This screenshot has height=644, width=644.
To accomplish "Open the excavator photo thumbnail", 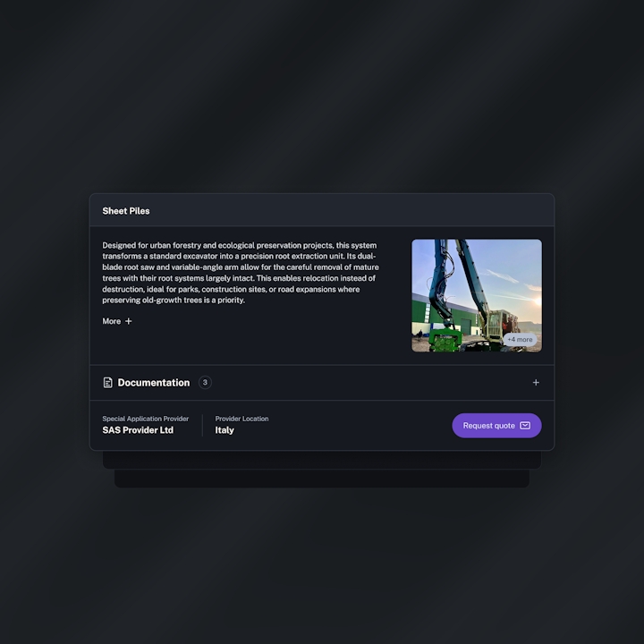I will coord(477,295).
